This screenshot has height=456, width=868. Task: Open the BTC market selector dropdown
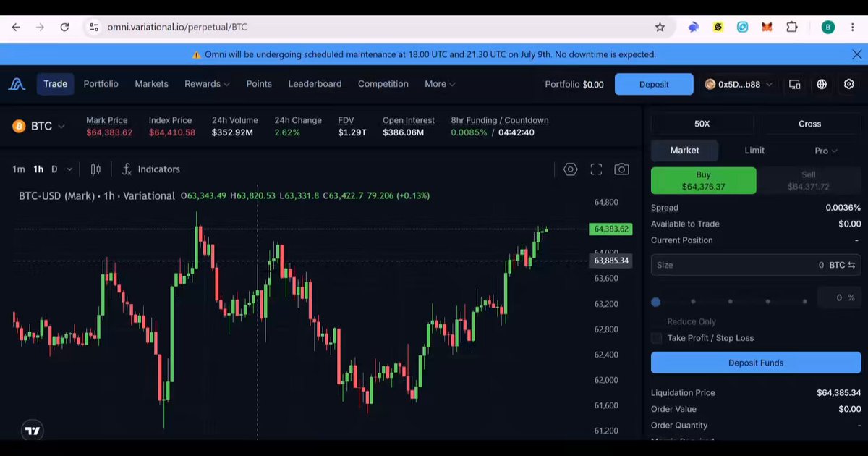(40, 126)
